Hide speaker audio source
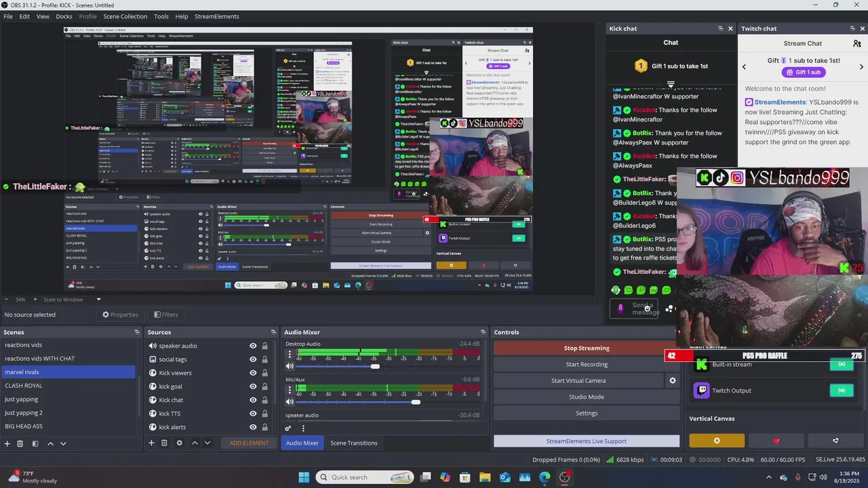The width and height of the screenshot is (868, 488). [253, 346]
